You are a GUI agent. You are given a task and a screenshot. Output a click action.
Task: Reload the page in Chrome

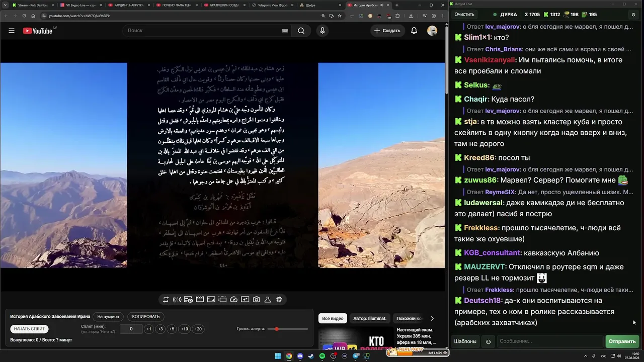24,16
